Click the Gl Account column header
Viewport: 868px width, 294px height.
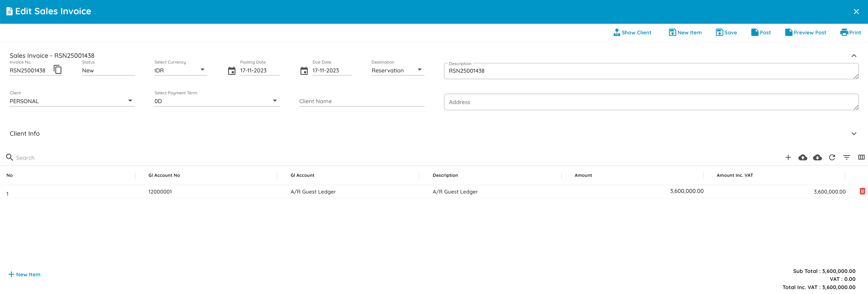coord(302,175)
